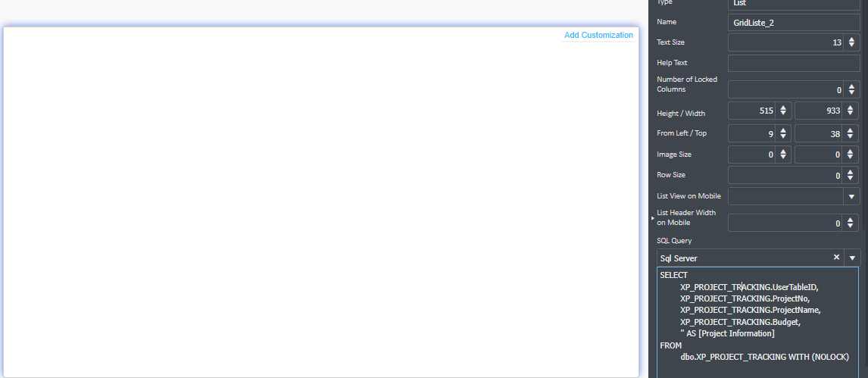Click the Height field with 515

coord(752,111)
